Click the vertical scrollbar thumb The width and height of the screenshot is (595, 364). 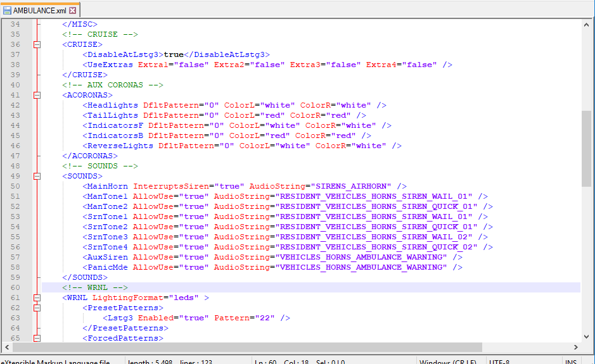(586, 148)
